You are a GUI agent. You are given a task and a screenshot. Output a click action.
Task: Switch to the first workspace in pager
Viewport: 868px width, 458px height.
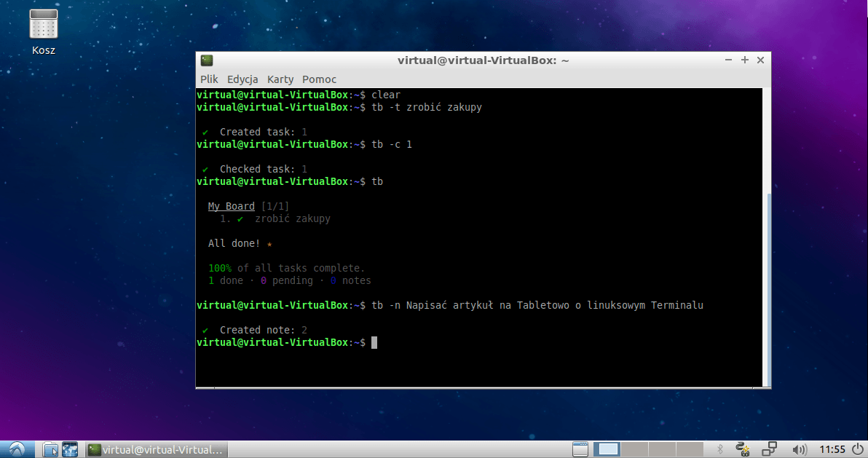point(607,449)
